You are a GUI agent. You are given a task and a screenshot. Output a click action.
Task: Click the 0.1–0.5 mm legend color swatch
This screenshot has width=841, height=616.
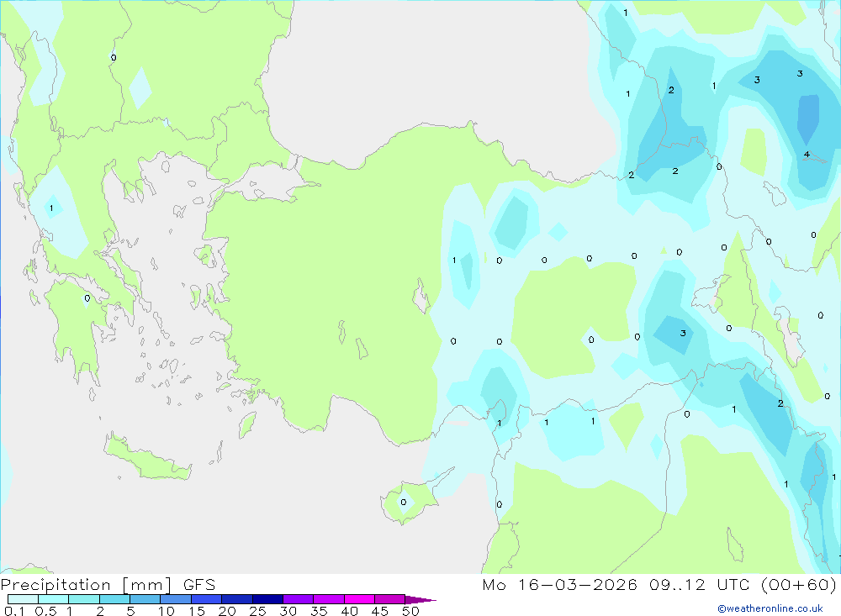point(23,599)
